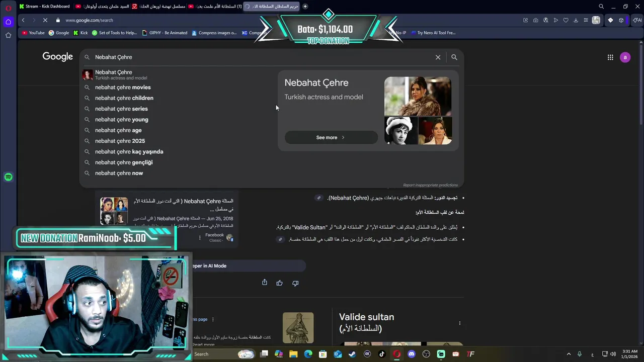Click the Valide sultan painting thumbnail
The width and height of the screenshot is (644, 362).
pos(298,328)
